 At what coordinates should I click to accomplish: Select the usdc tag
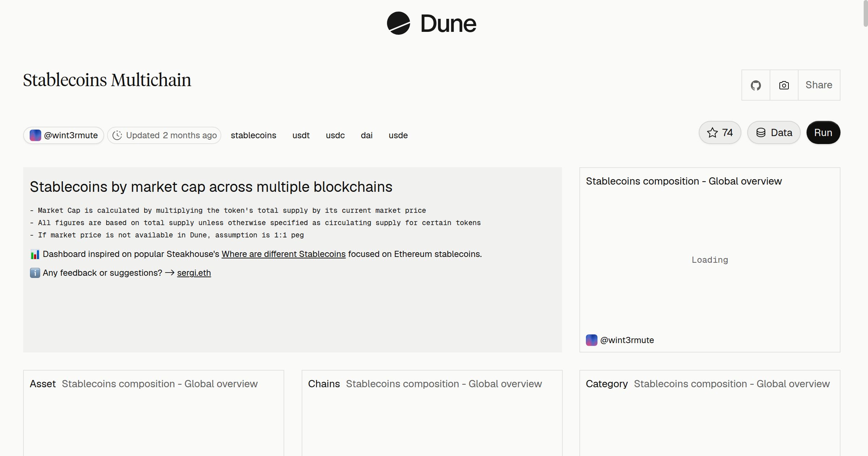pyautogui.click(x=335, y=135)
